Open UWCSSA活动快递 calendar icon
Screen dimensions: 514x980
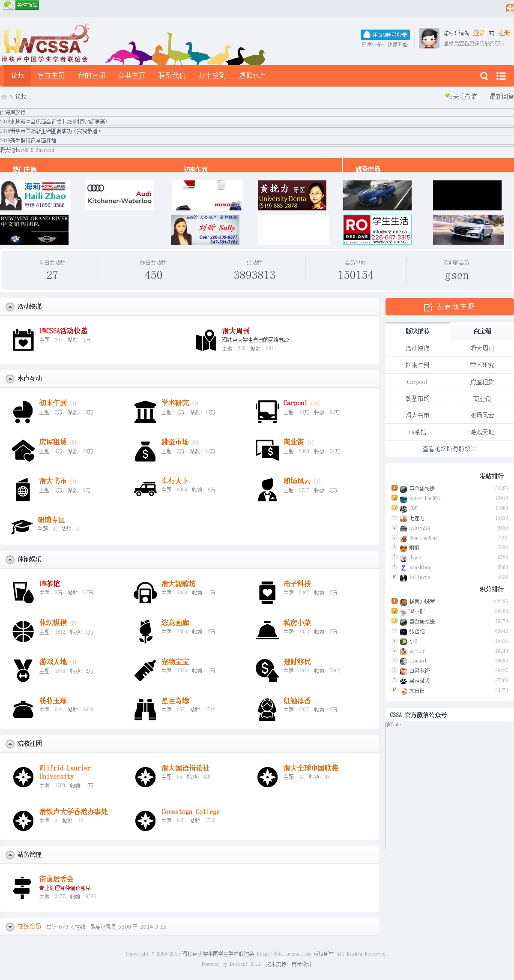coord(23,340)
